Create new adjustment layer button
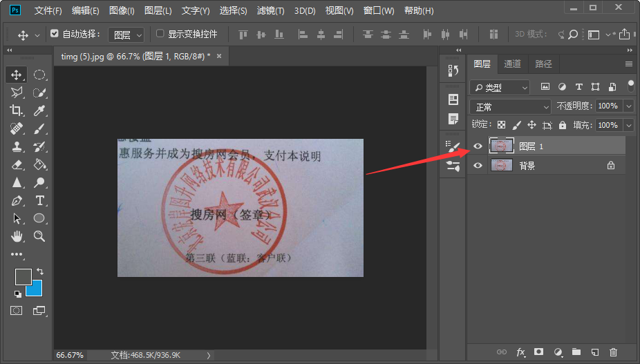Screen dimensions: 640x364 (x=558, y=352)
